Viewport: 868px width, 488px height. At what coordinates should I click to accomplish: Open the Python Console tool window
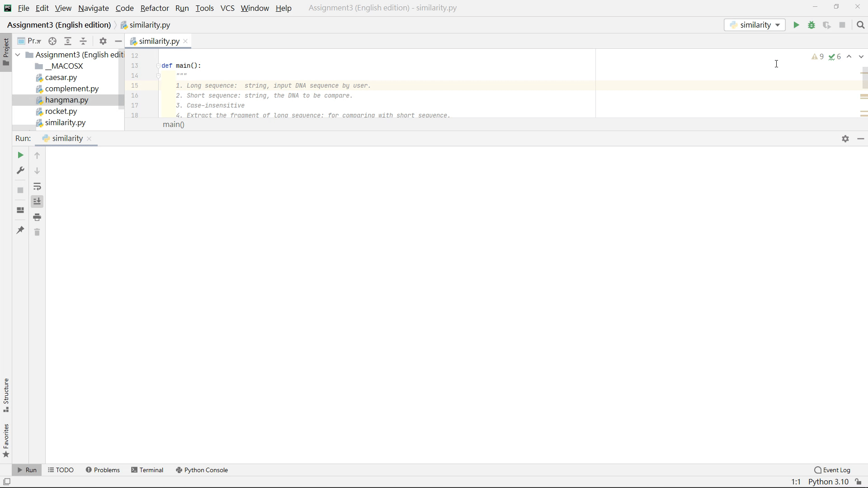click(x=202, y=470)
